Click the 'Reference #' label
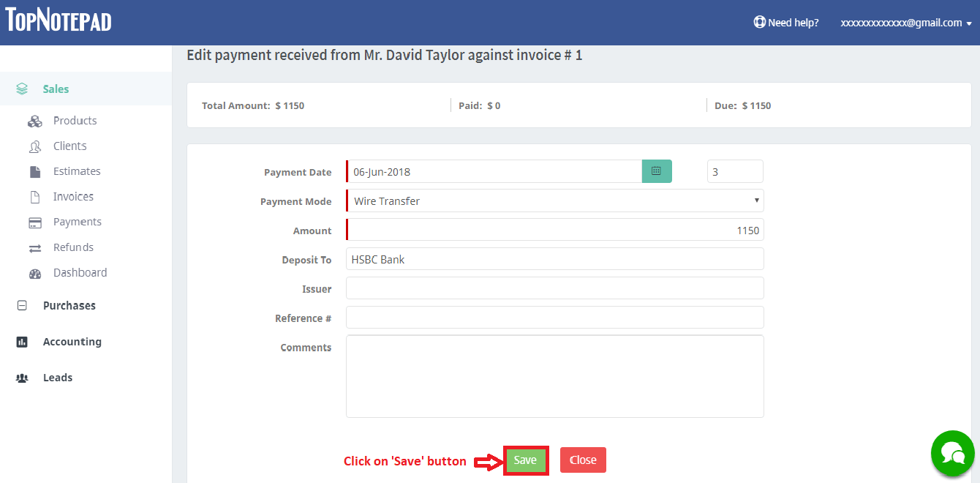This screenshot has width=980, height=483. pyautogui.click(x=304, y=318)
